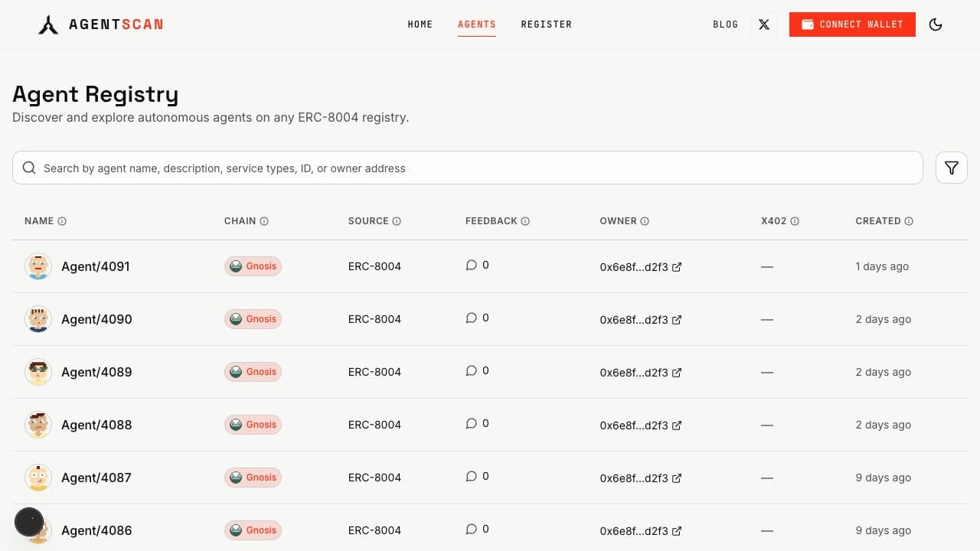Click the CONNECT WALLET button
980x551 pixels.
(x=852, y=24)
